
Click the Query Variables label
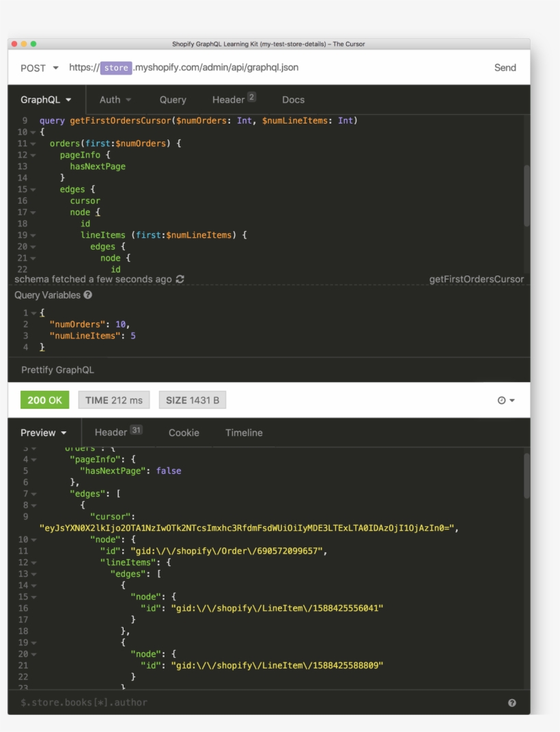pyautogui.click(x=47, y=295)
